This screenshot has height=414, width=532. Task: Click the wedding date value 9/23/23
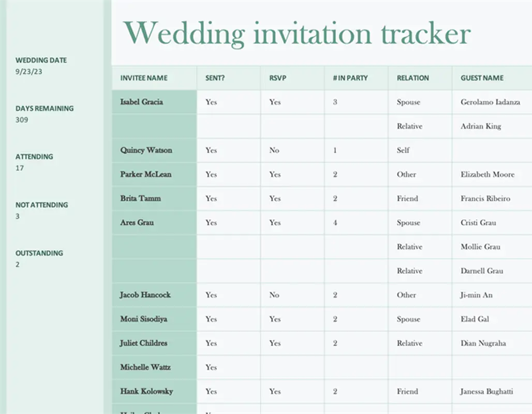pos(29,71)
